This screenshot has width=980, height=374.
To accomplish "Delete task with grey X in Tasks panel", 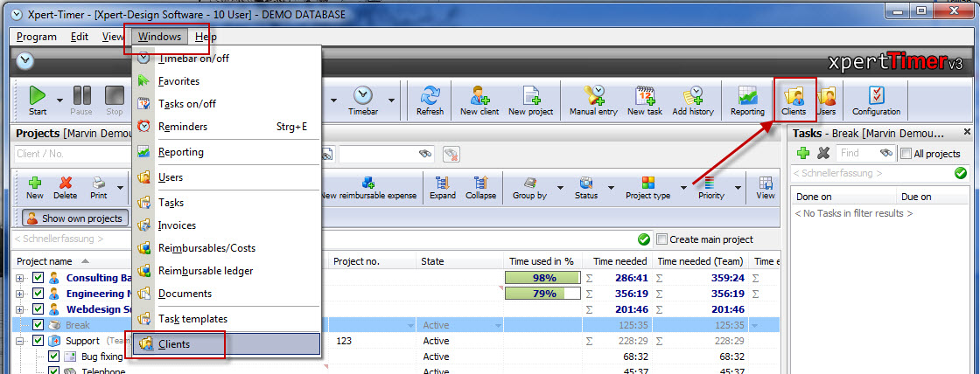I will click(823, 153).
